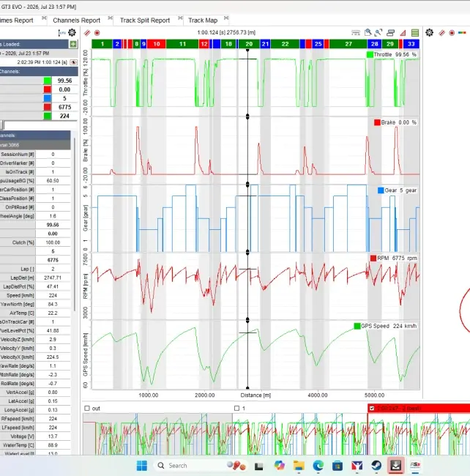Image resolution: width=470 pixels, height=476 pixels.
Task: Click red swatch beside 0.00 value
Action: [x=48, y=89]
